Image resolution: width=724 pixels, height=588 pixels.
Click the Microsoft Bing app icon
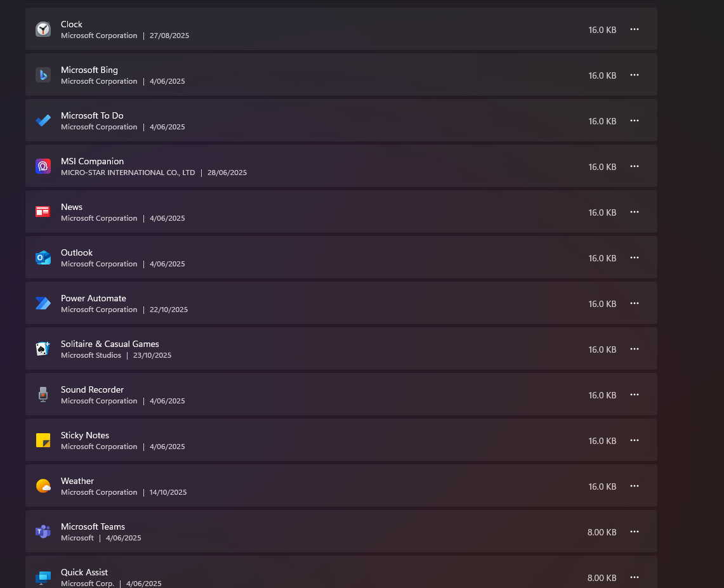click(43, 75)
